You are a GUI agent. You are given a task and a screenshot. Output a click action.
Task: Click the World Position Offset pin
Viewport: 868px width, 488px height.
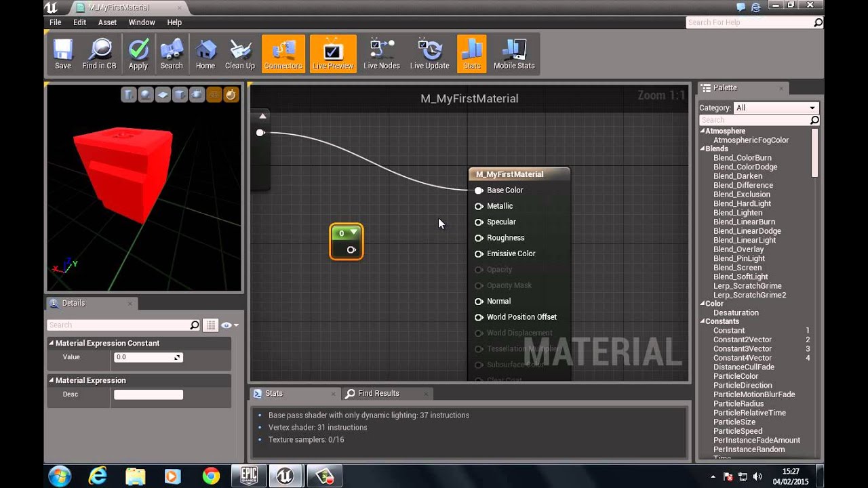(x=479, y=317)
